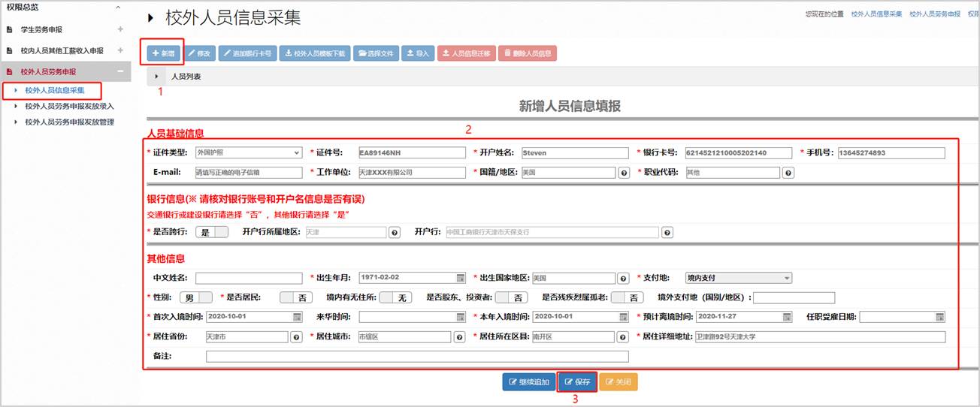Toggle the 是否居民 switch
980x407 pixels.
(296, 297)
